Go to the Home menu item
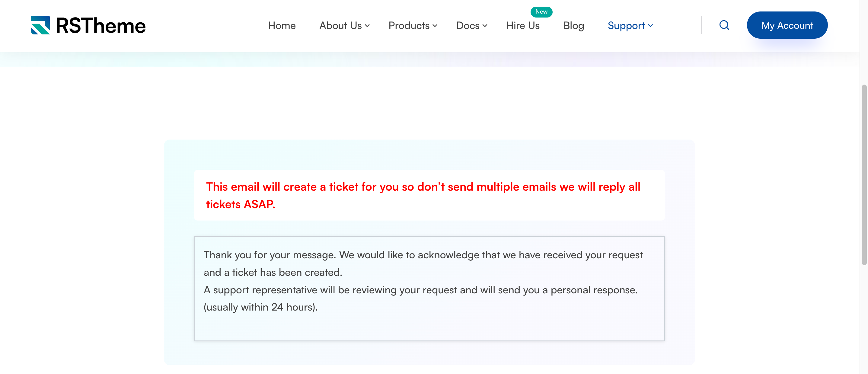Image resolution: width=868 pixels, height=374 pixels. click(282, 26)
